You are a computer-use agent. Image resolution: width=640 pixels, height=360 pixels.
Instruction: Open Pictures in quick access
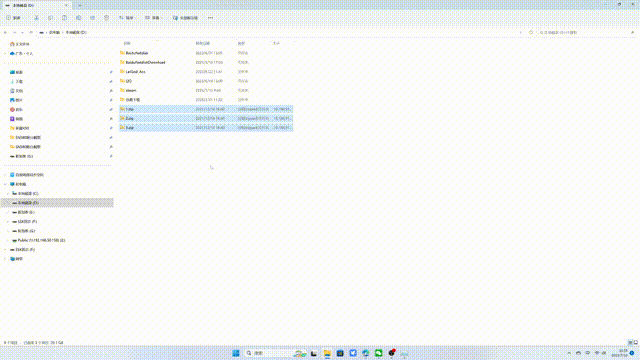tap(16, 100)
